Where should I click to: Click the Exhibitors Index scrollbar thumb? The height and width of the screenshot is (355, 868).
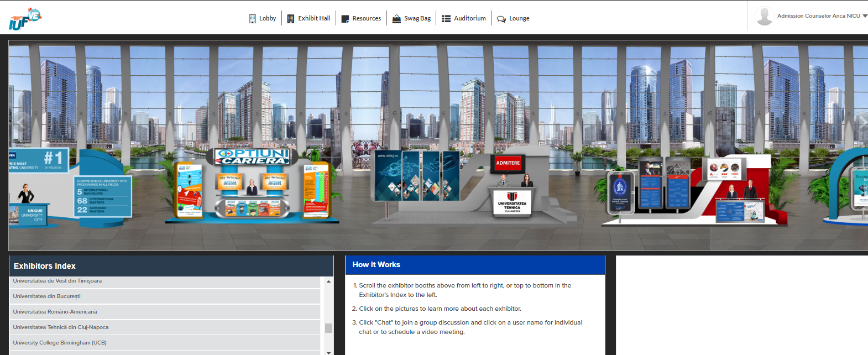[x=328, y=328]
